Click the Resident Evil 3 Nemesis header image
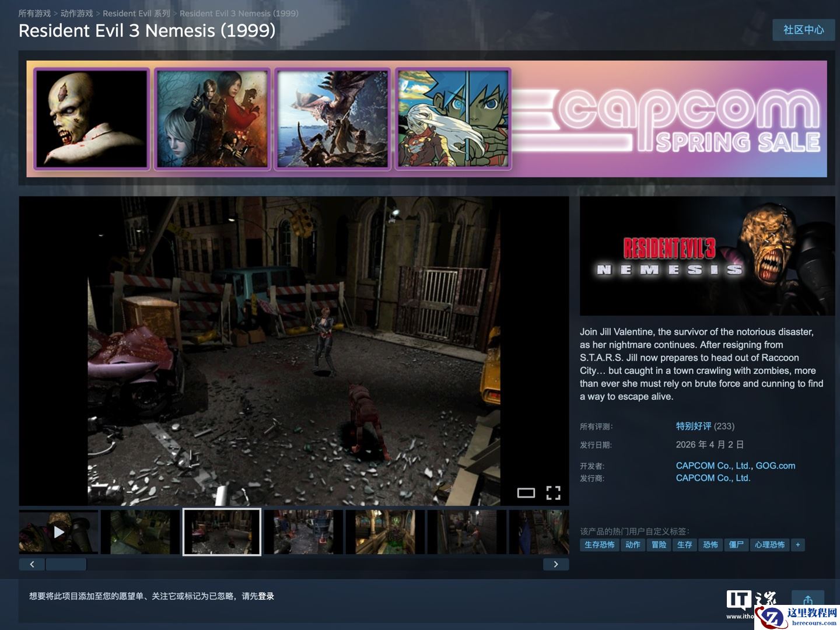The height and width of the screenshot is (630, 840). click(x=708, y=256)
